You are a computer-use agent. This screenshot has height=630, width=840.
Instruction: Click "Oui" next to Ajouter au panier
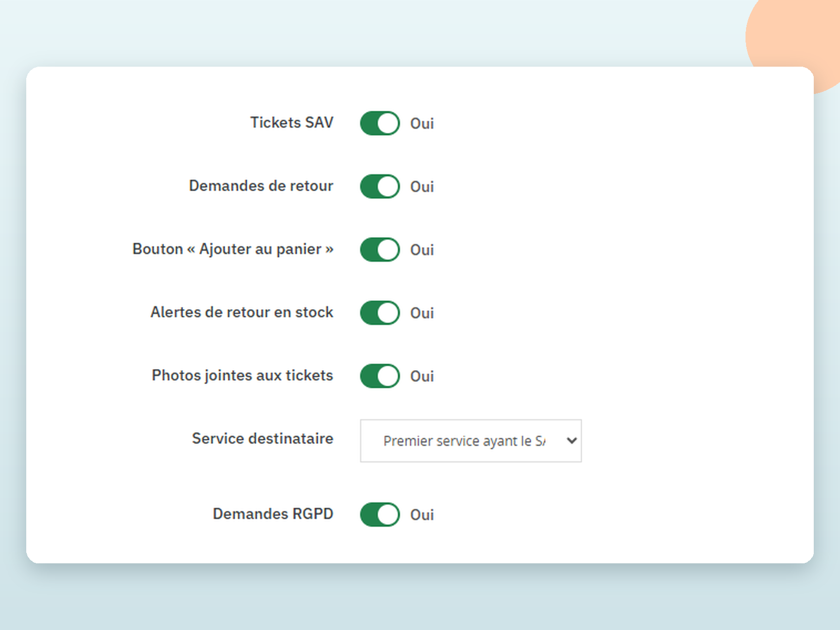[x=422, y=250]
